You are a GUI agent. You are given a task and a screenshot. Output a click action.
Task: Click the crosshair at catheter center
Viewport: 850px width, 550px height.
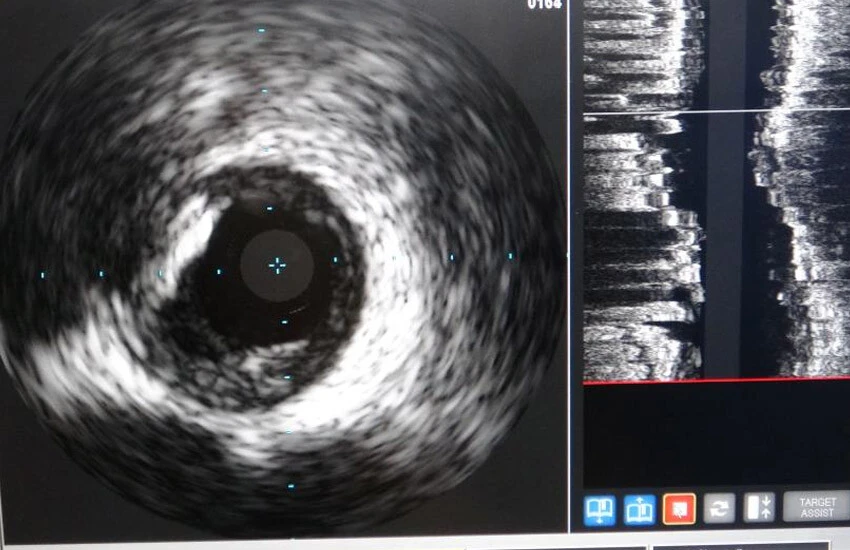(277, 265)
